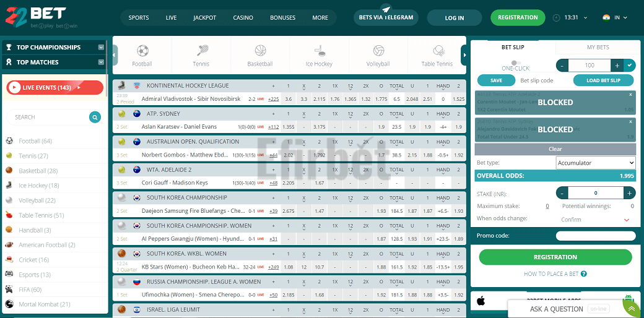Click the Live Events (143) button

[54, 87]
